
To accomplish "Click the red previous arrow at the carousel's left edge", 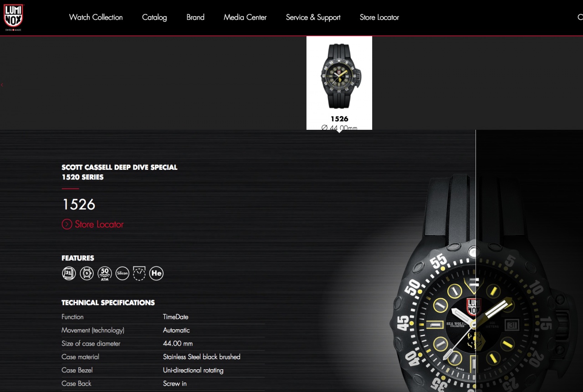I will pyautogui.click(x=2, y=85).
